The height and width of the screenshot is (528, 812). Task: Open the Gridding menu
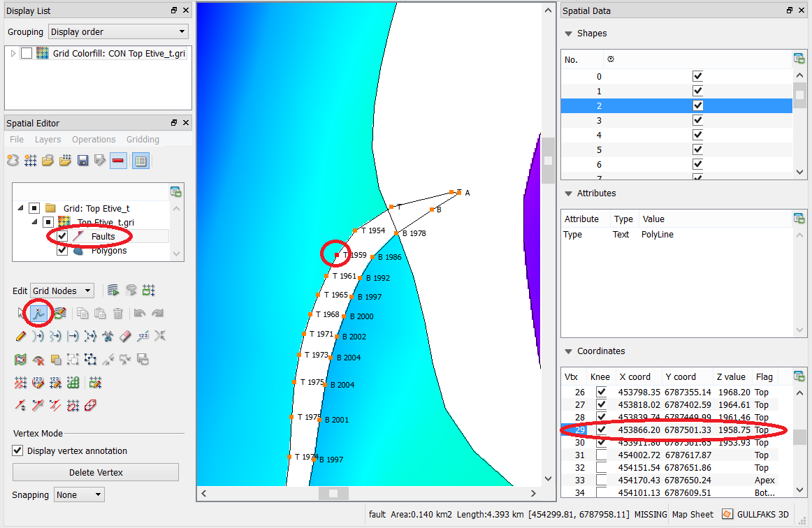click(143, 140)
